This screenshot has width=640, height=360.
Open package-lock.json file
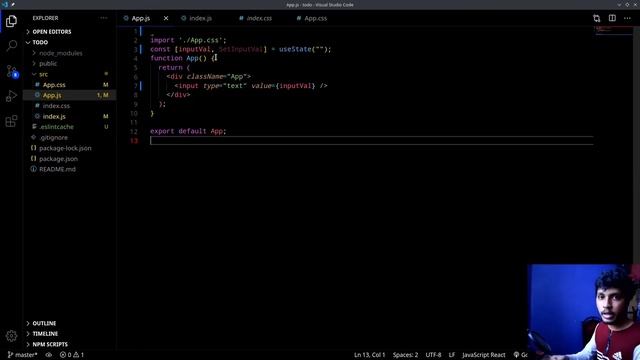pos(65,148)
